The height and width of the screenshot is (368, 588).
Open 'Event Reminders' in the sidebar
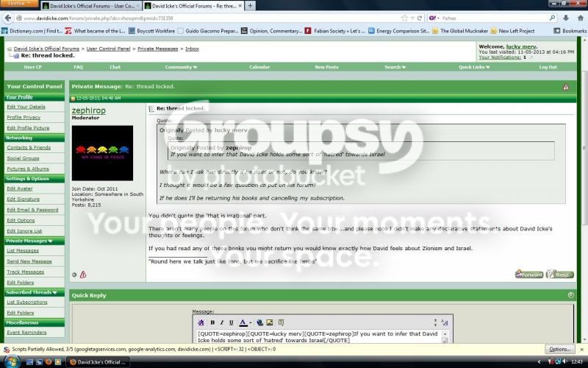[26, 333]
